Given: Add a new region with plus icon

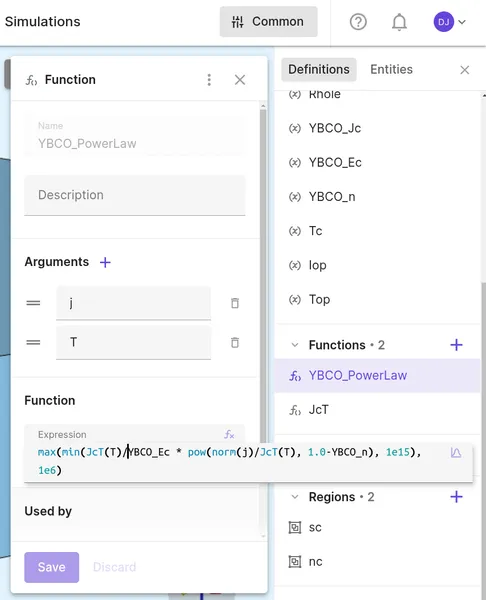Looking at the screenshot, I should [456, 497].
